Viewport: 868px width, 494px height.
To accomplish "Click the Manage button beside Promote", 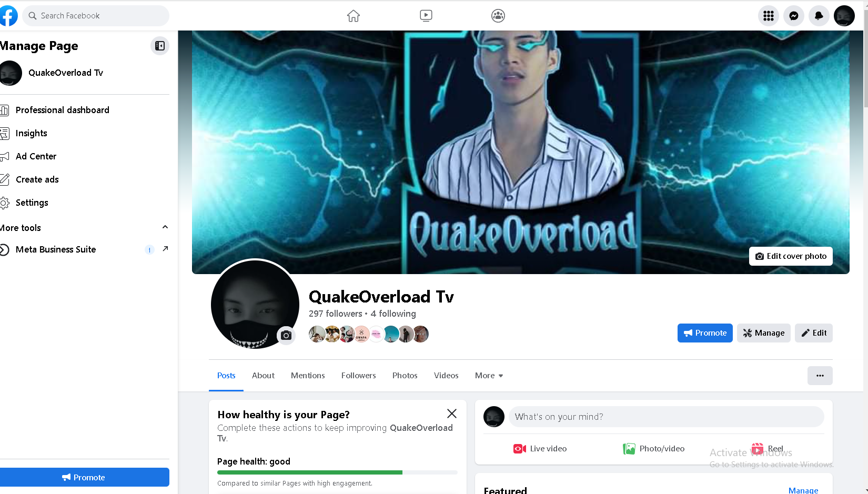I will [x=763, y=333].
